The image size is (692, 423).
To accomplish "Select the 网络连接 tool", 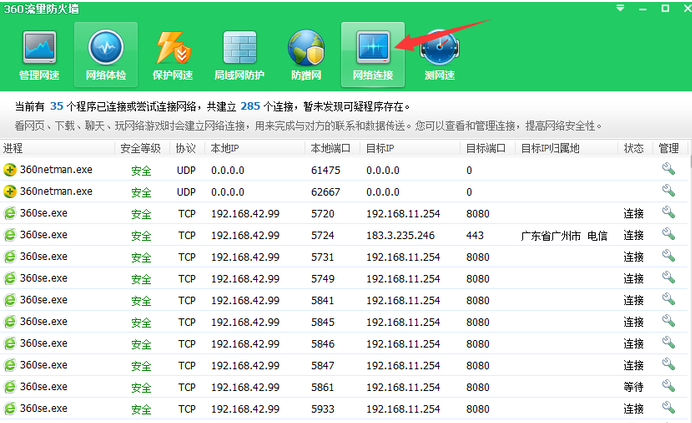I will [x=373, y=55].
